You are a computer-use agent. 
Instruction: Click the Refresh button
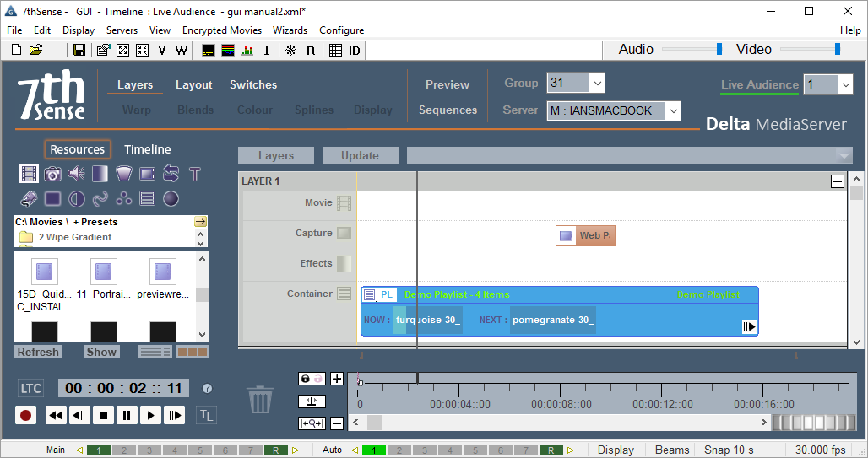pyautogui.click(x=38, y=352)
